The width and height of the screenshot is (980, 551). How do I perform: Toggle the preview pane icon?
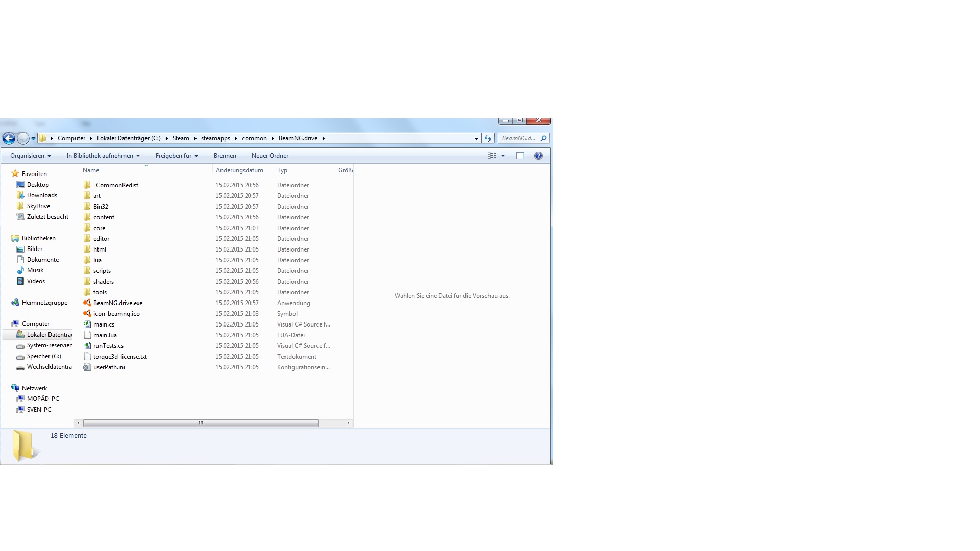click(520, 156)
